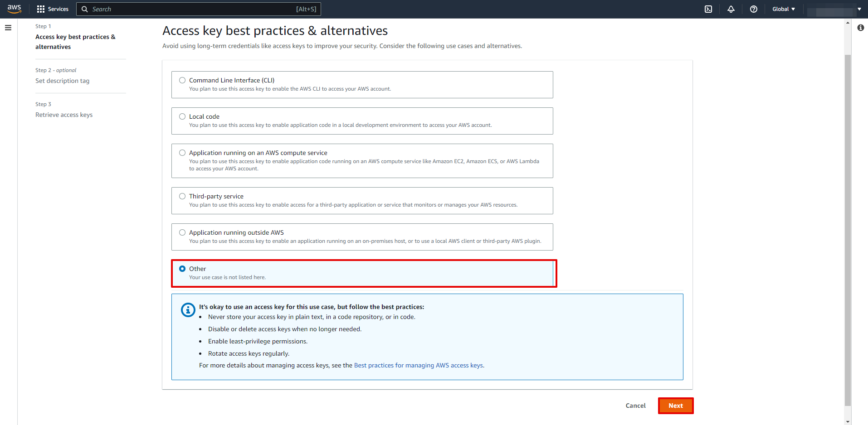Focus the top Search input field
This screenshot has height=425, width=868.
(199, 9)
